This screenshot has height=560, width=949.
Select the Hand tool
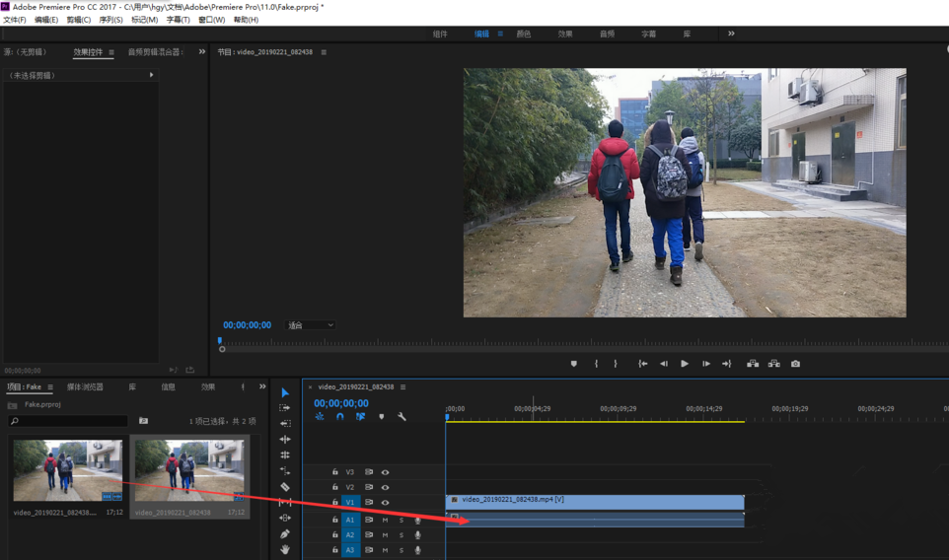point(285,550)
